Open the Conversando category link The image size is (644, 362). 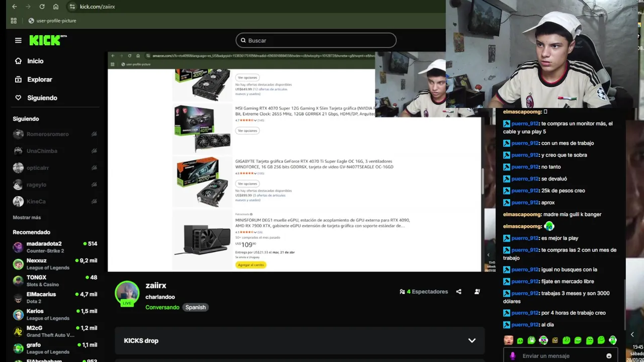pyautogui.click(x=162, y=307)
